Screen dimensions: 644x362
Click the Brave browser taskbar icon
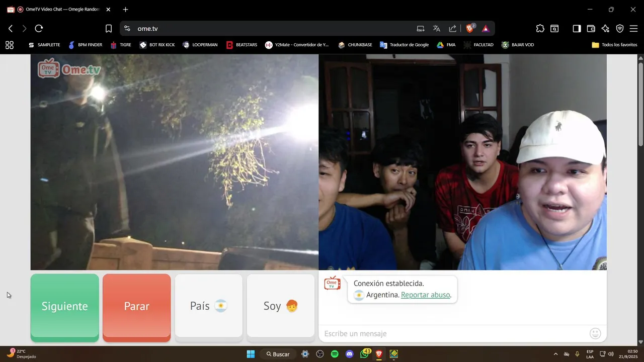point(379,354)
